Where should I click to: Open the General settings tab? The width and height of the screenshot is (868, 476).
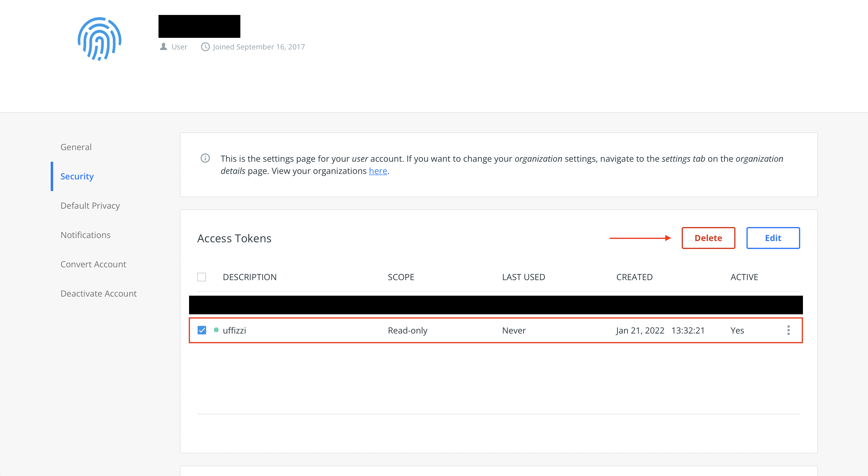coord(76,147)
